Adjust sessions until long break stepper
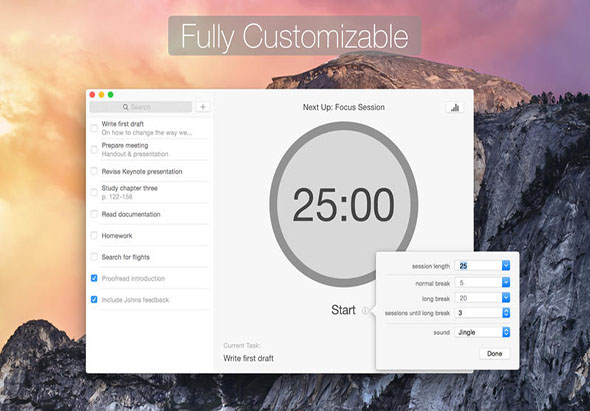Image resolution: width=590 pixels, height=411 pixels. 506,313
